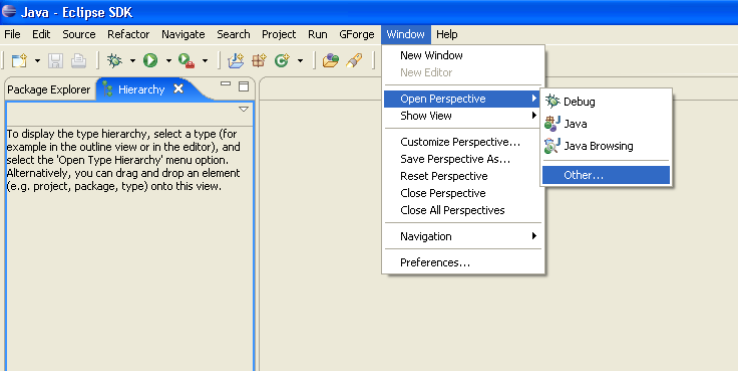The image size is (738, 371).
Task: Click the Eclipse title bar icon
Action: 8,11
